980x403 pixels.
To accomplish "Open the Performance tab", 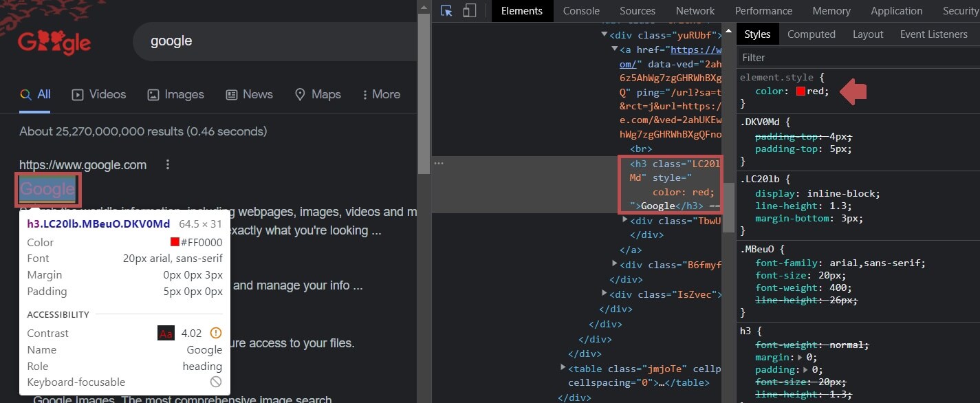I will click(x=764, y=10).
